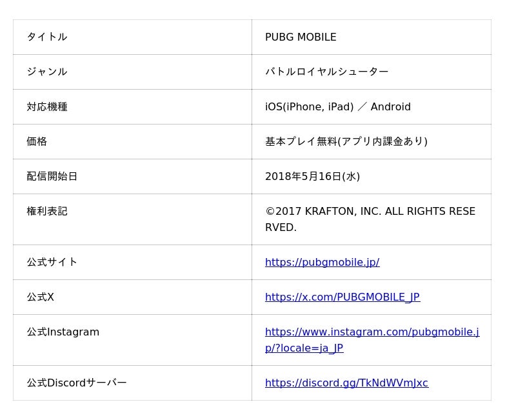Click the バトルロイヤルシューター genre text
The image size is (516, 420).
(326, 72)
